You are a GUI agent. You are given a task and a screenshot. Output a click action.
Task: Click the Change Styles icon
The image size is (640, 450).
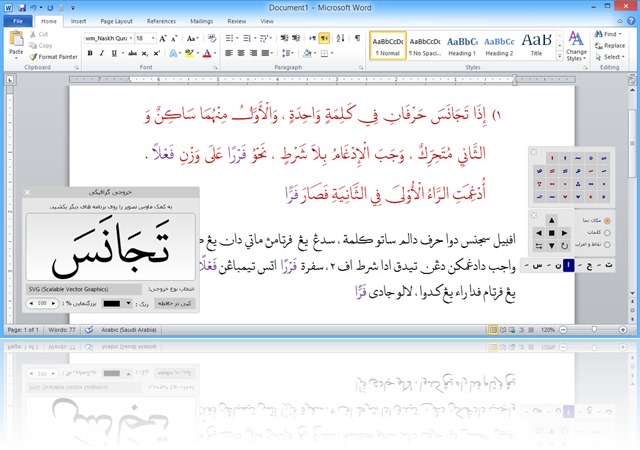click(x=576, y=40)
